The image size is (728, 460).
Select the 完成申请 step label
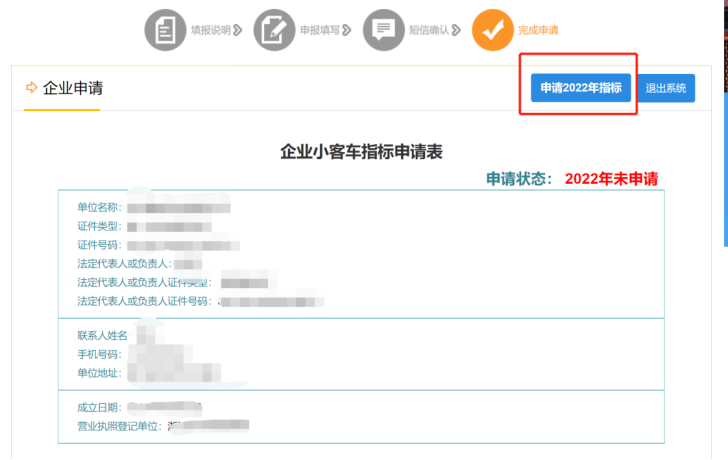pos(538,30)
